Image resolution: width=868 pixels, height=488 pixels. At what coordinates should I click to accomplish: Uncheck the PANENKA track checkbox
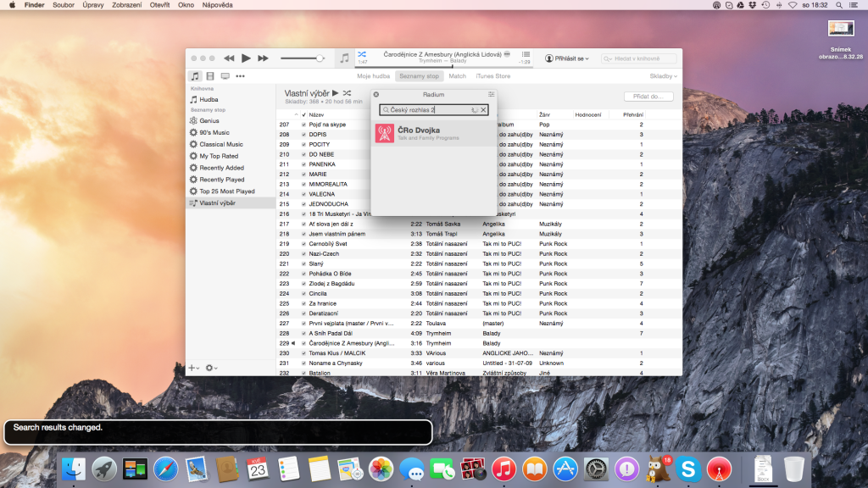(303, 164)
